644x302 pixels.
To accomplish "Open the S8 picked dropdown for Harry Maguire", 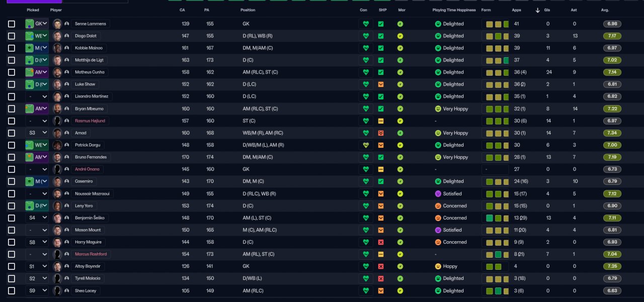I will click(37, 242).
